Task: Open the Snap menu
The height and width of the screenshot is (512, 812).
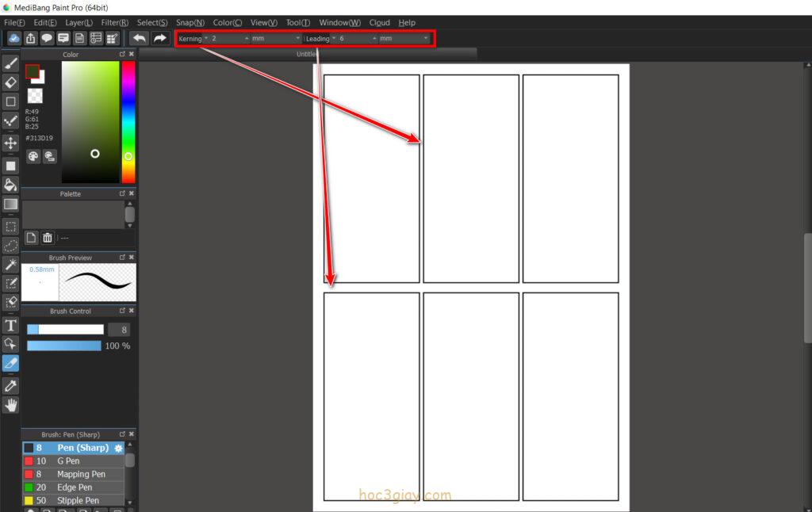Action: (x=190, y=23)
